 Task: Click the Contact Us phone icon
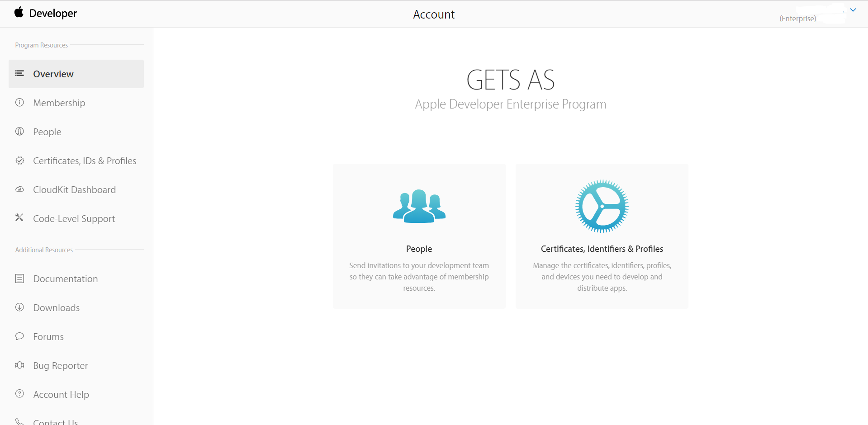click(19, 421)
